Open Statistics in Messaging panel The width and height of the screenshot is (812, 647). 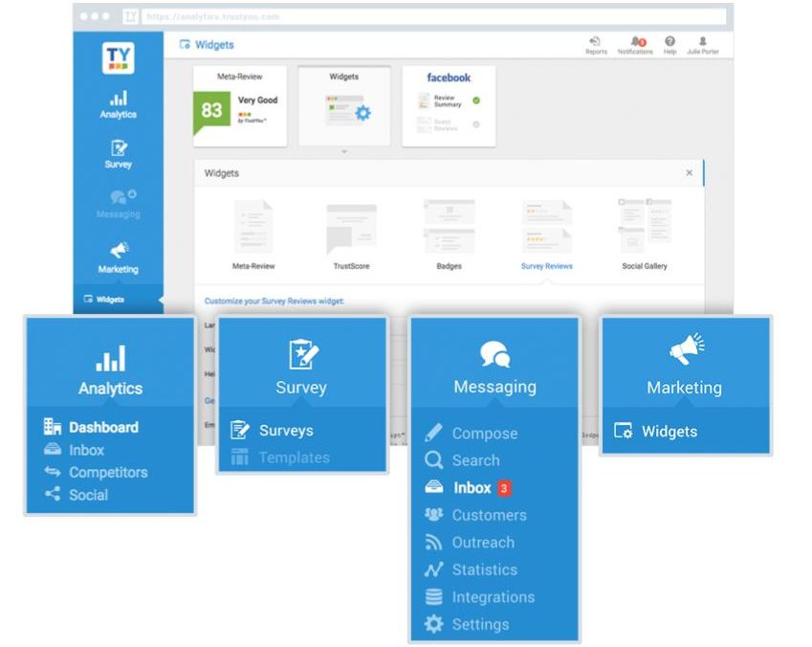[471, 569]
